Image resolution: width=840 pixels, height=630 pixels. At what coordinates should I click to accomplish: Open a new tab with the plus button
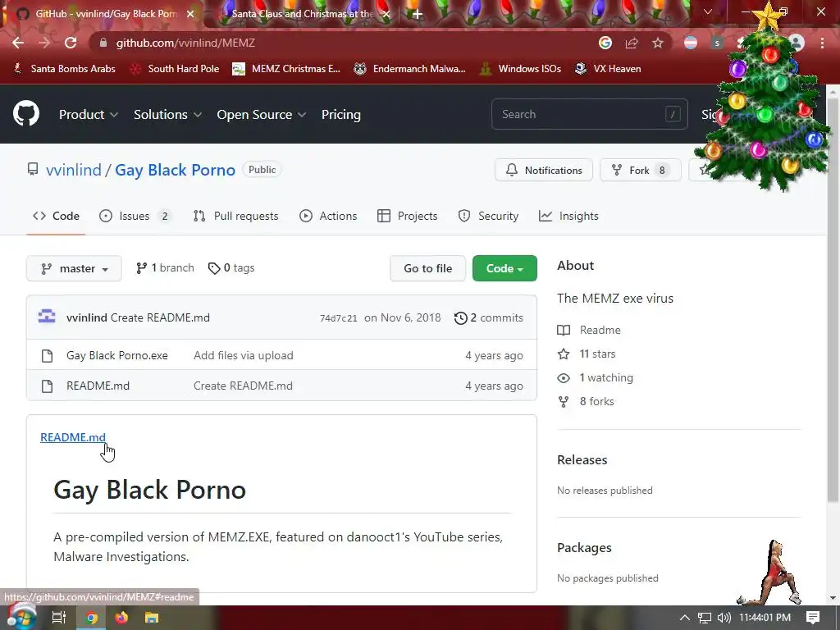coord(417,14)
